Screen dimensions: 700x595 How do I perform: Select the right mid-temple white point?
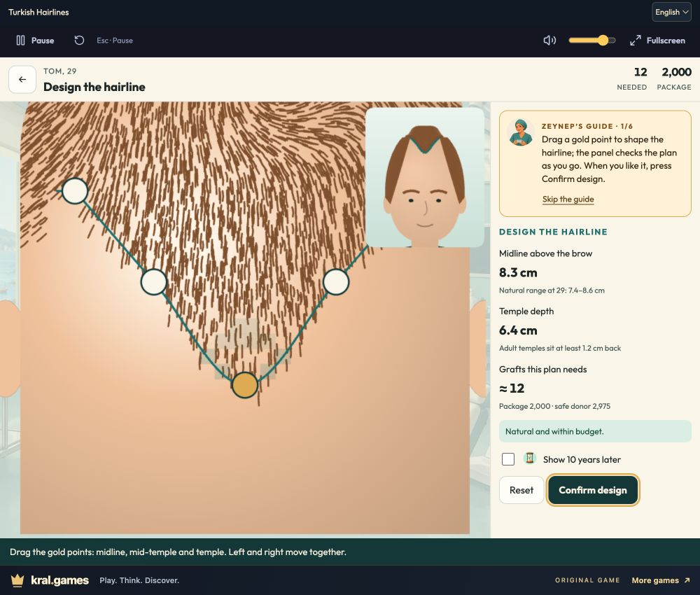(336, 281)
